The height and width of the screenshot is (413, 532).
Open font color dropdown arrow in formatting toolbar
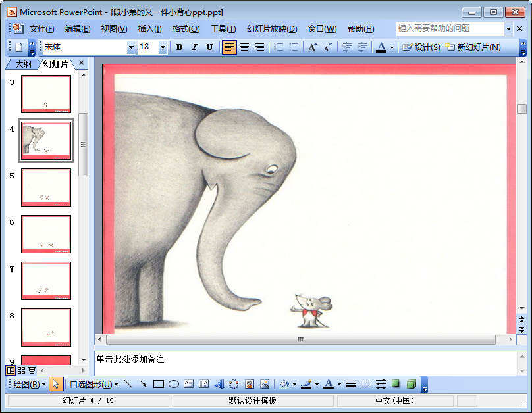(x=392, y=47)
